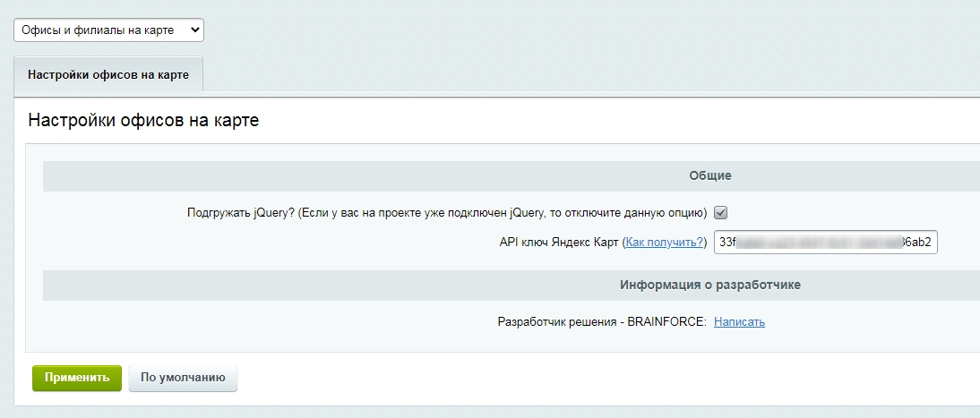Focus the Yandex Maps API key input field

pos(824,243)
